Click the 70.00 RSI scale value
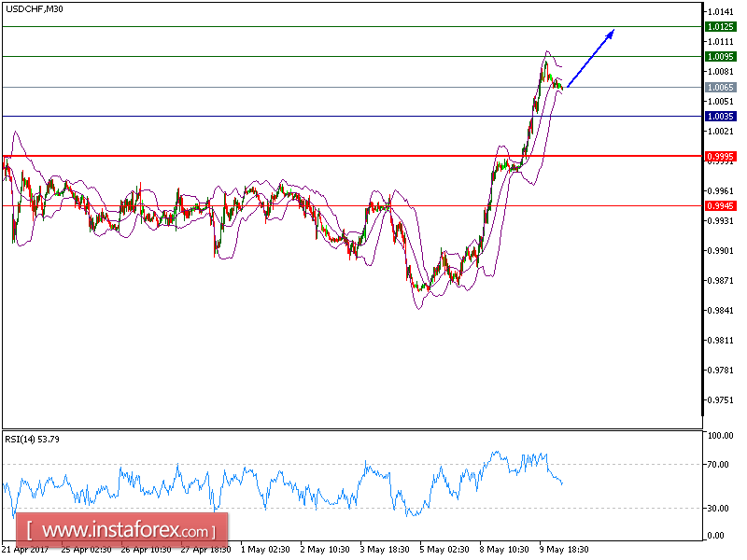747x560 pixels. 718,464
